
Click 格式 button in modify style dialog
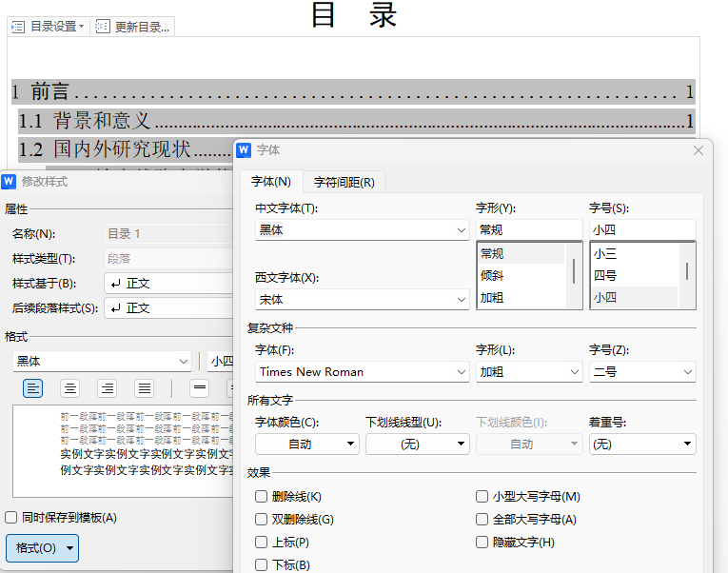tap(42, 548)
